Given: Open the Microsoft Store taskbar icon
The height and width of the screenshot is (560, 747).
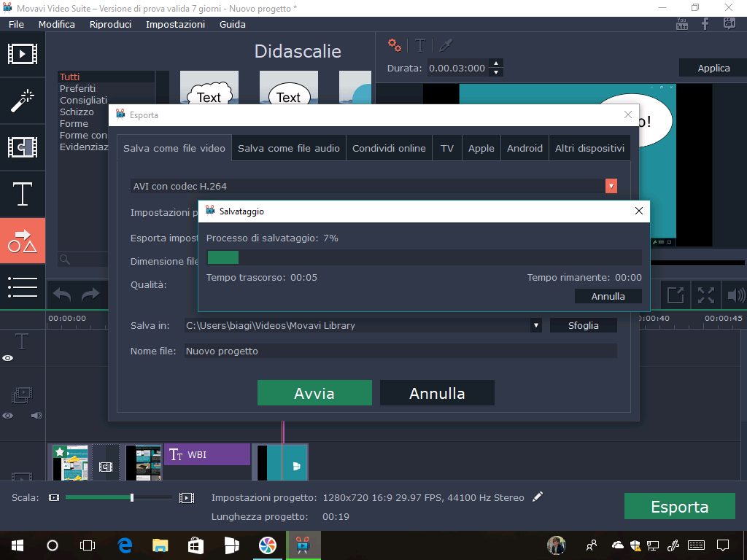Looking at the screenshot, I should tap(196, 545).
